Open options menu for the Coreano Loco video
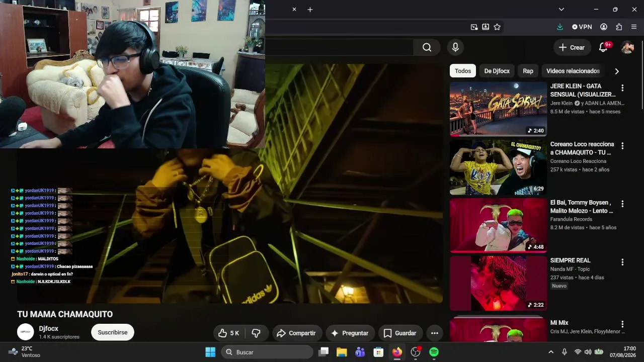Viewport: 644px width, 362px height. pos(622,146)
